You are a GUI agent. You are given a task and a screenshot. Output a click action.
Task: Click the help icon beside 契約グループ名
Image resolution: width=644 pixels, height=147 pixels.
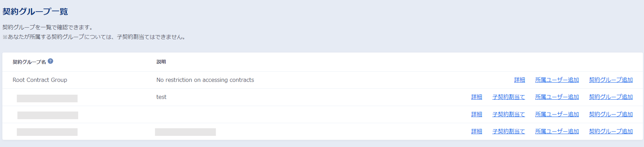pos(50,61)
